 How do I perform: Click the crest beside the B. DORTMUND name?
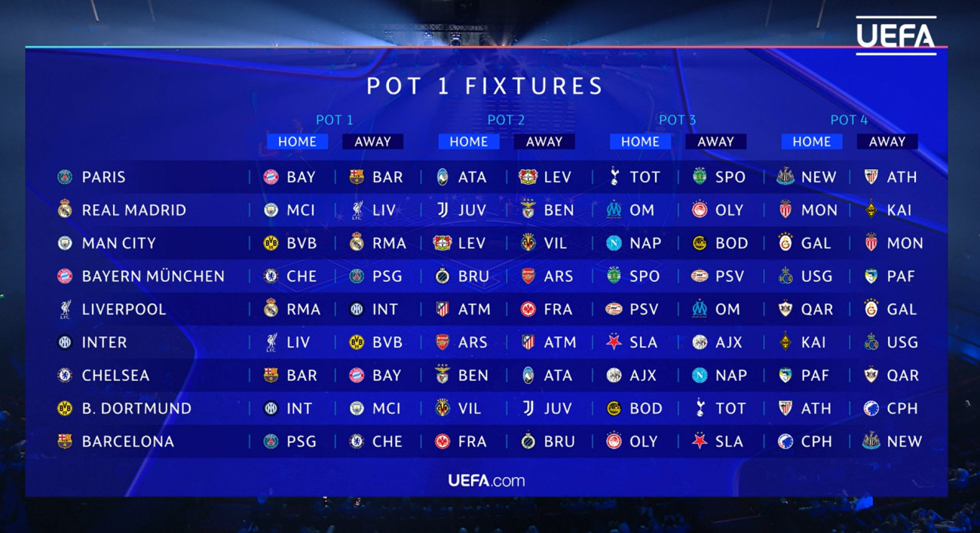(65, 409)
